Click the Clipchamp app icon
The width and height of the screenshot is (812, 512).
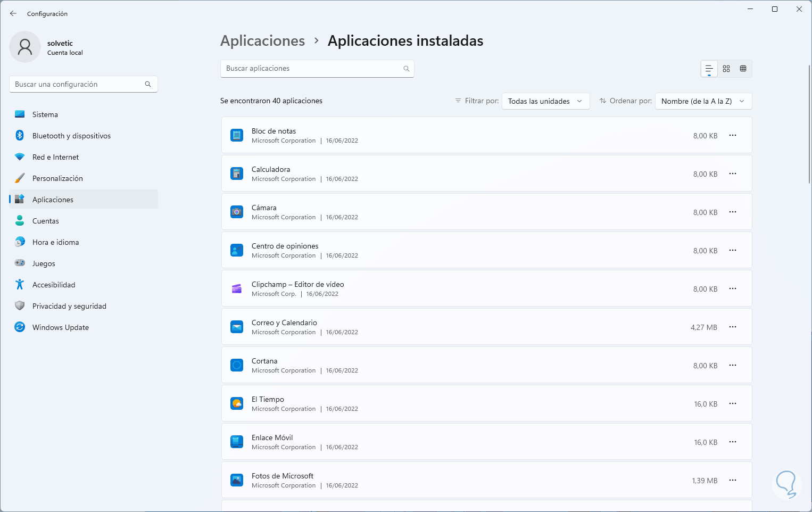[237, 288]
